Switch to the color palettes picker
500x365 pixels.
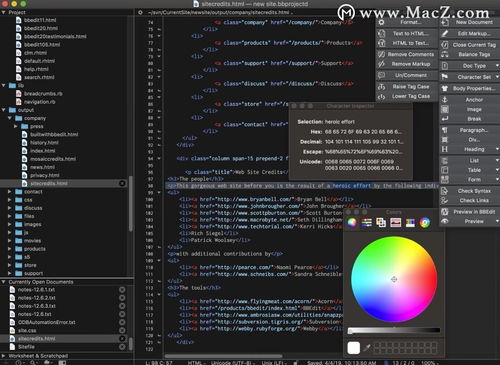tap(381, 222)
